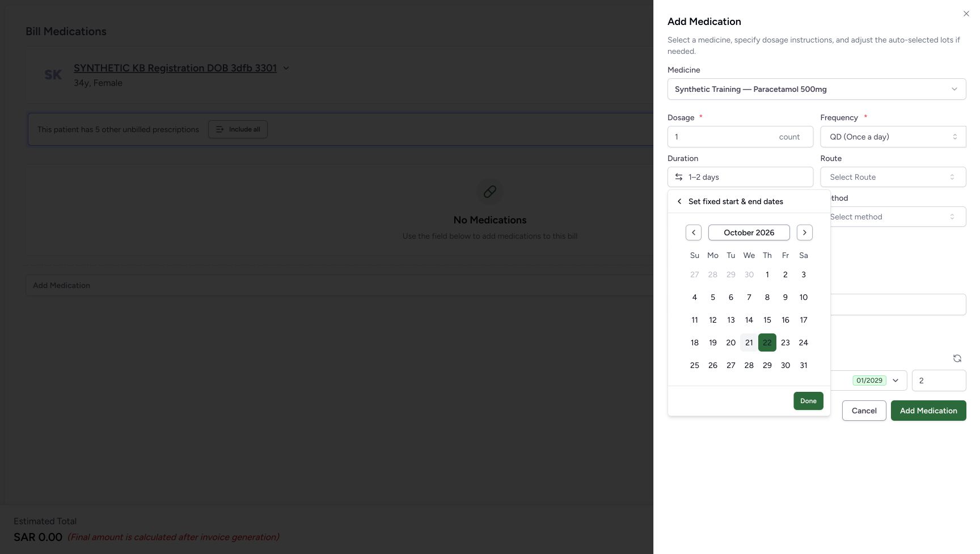Click back arrow beside Set fixed dates

pyautogui.click(x=679, y=201)
